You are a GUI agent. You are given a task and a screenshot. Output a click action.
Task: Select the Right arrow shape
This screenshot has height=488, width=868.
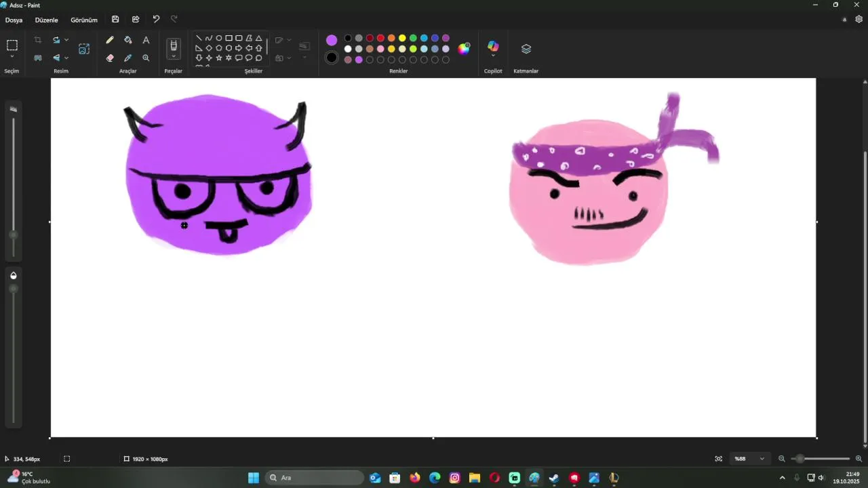(239, 48)
